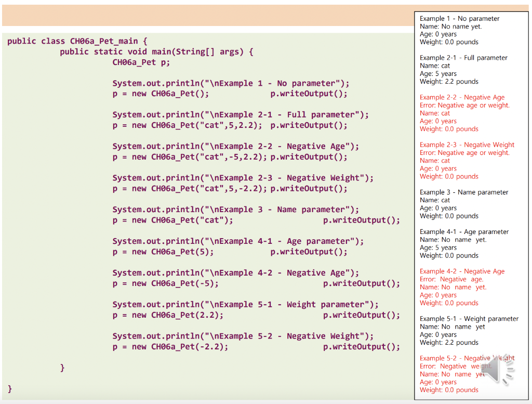Click the Example 2-3 Negative Weight output text

467,145
